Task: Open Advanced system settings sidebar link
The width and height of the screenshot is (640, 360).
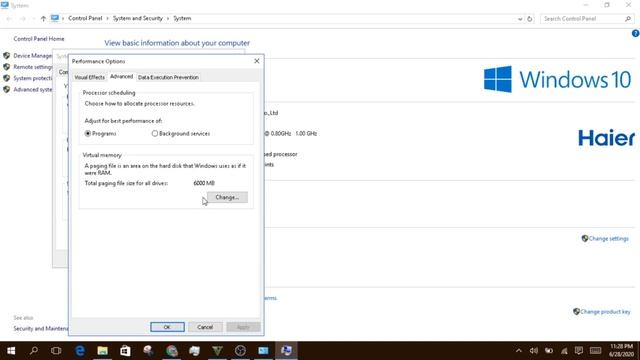Action: pos(33,89)
